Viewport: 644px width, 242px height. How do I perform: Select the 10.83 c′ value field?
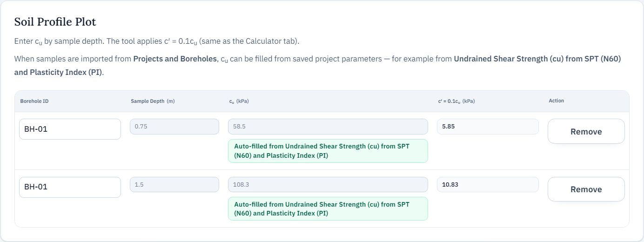click(488, 184)
